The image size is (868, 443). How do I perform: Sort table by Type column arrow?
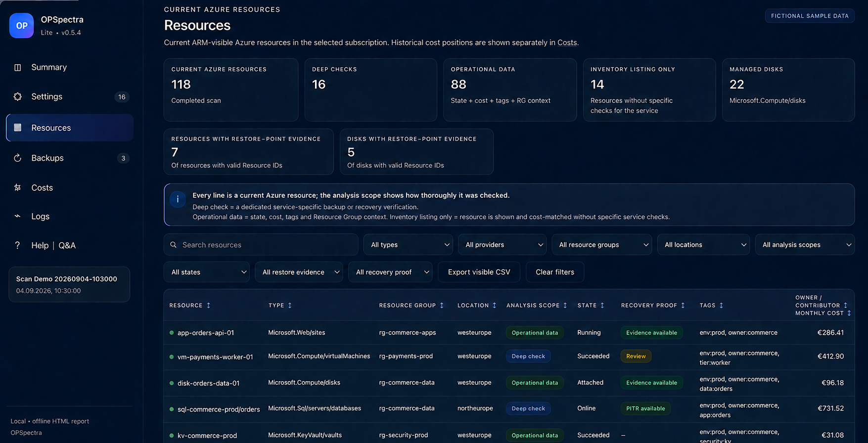point(290,306)
